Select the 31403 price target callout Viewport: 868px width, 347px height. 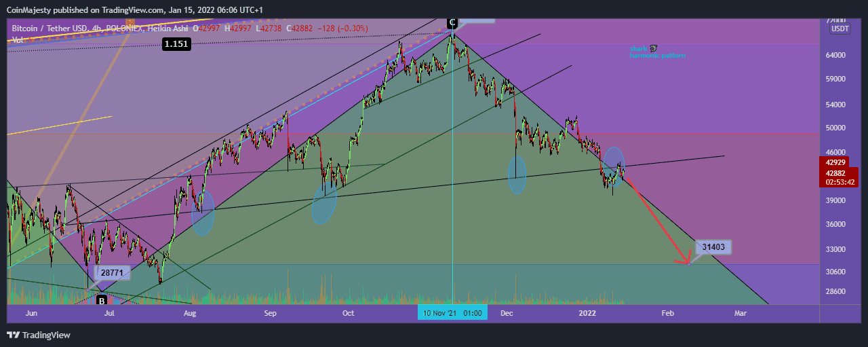[x=713, y=247]
